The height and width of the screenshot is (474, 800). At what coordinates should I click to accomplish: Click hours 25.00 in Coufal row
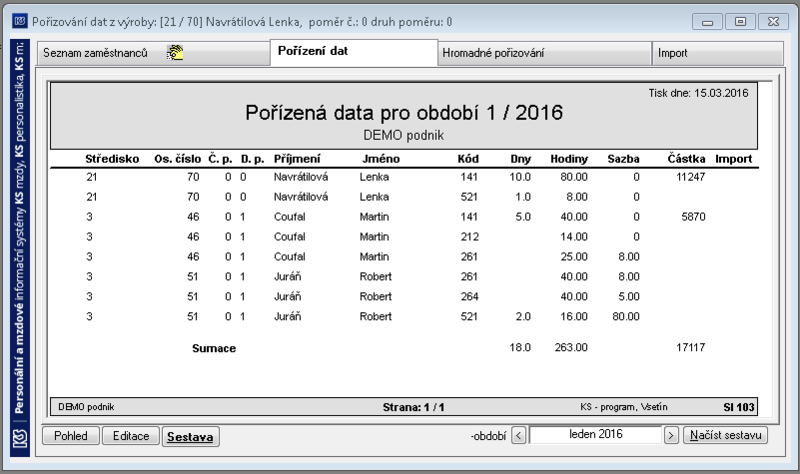574,257
